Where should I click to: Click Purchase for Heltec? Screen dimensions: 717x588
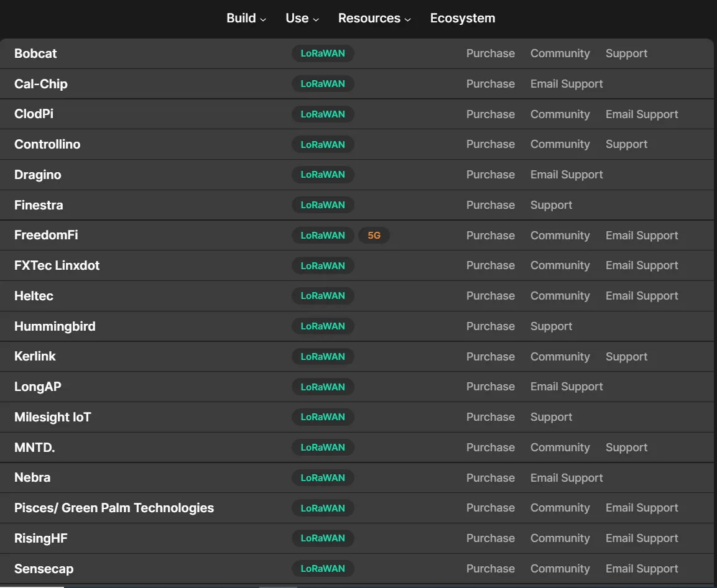tap(490, 296)
